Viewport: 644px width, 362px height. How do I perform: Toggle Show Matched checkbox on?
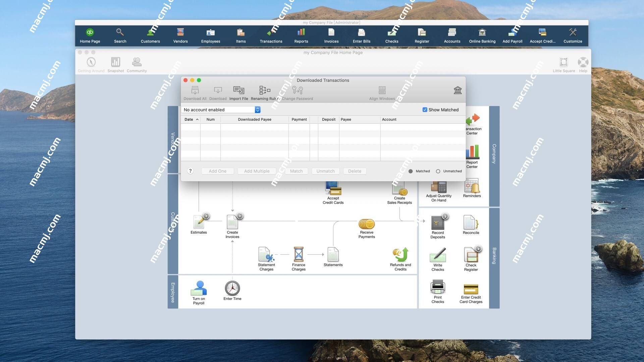tap(425, 109)
